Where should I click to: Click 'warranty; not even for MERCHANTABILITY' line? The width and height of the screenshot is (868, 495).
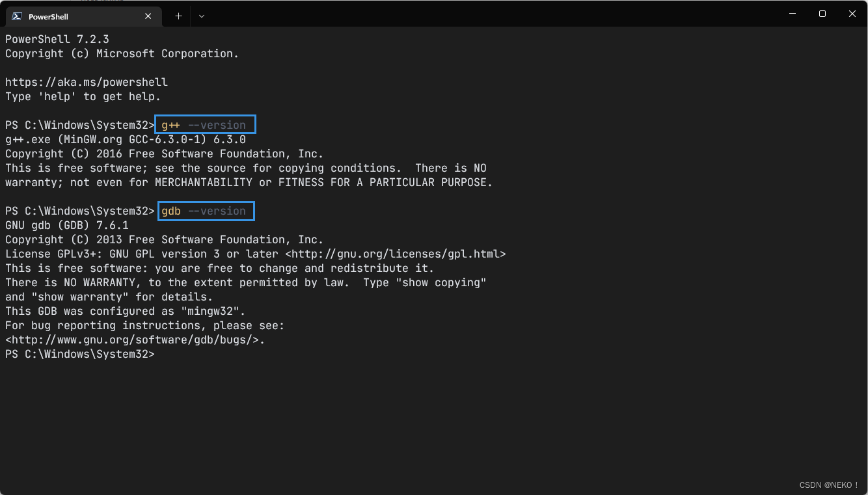click(x=249, y=183)
